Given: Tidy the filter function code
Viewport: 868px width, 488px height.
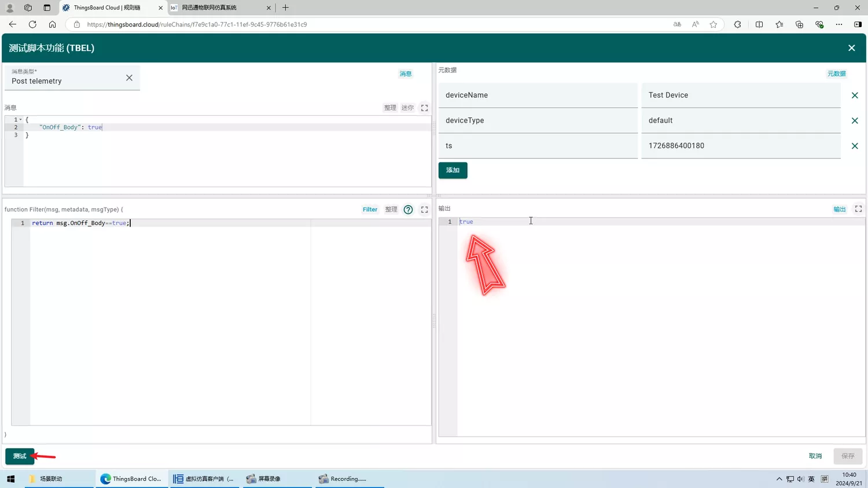Looking at the screenshot, I should click(391, 210).
